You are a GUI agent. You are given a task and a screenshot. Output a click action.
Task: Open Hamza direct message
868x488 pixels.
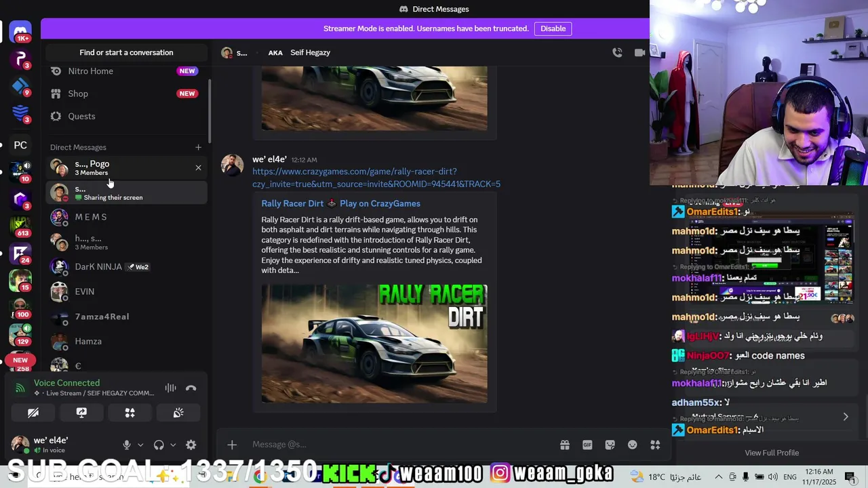(x=126, y=342)
